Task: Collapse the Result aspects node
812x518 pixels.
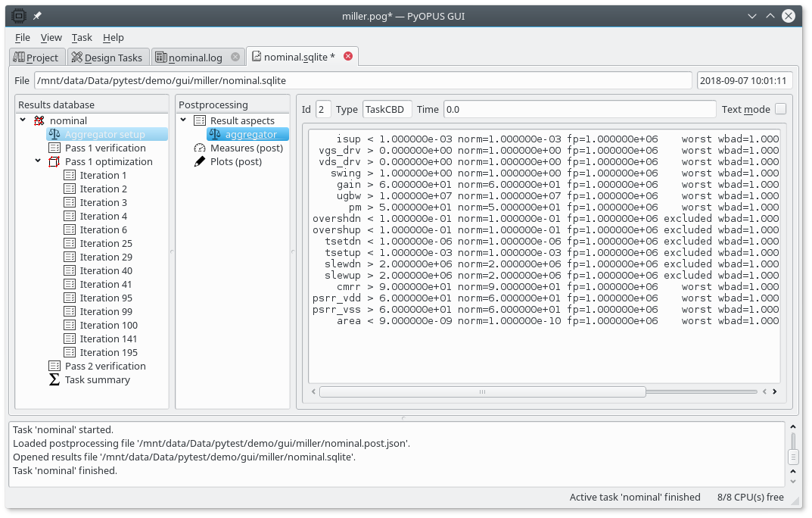Action: [184, 120]
